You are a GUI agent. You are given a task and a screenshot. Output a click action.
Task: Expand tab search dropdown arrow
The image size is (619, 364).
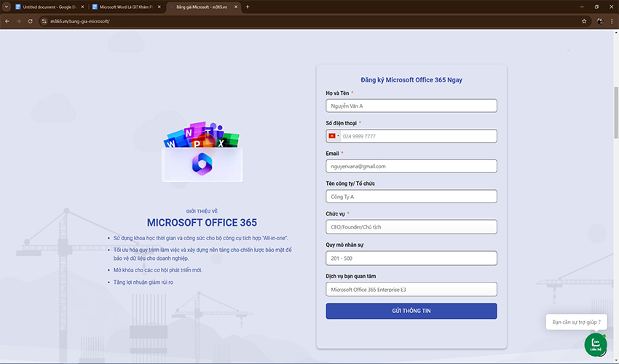(7, 7)
